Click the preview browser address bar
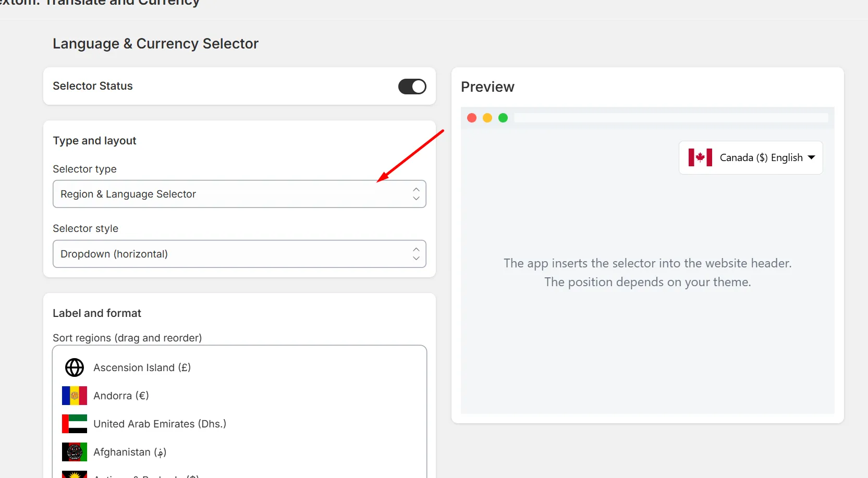This screenshot has height=478, width=868. [671, 118]
